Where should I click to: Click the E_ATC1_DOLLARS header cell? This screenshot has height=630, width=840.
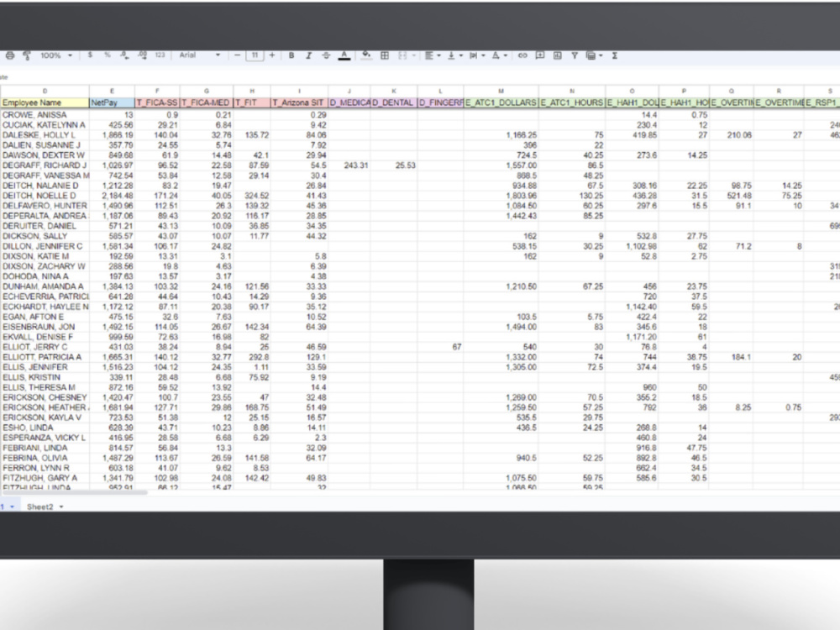tap(501, 102)
